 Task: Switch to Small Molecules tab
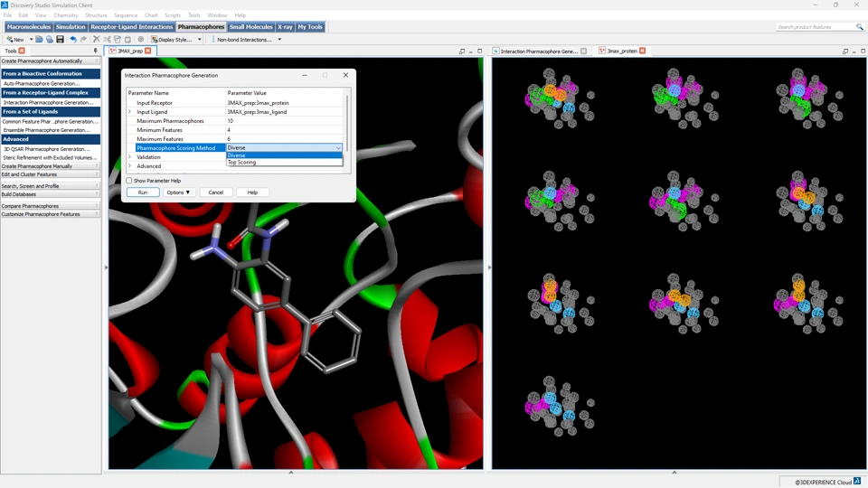click(x=250, y=26)
